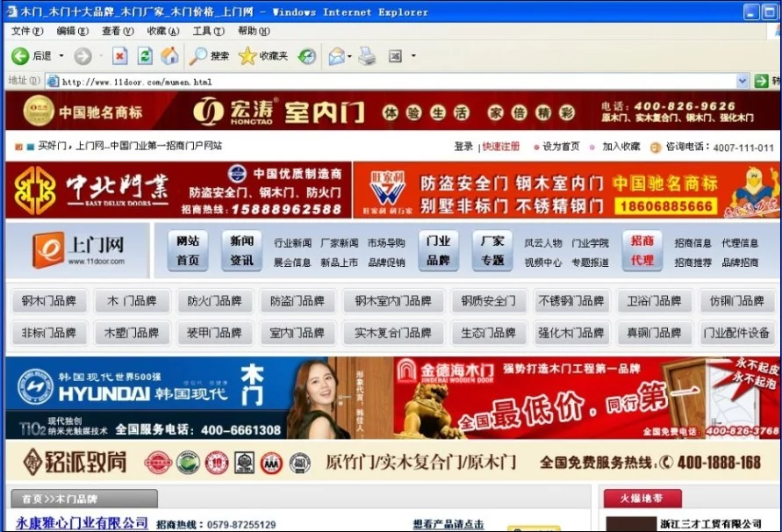Click the 市场导购 link

click(x=386, y=243)
